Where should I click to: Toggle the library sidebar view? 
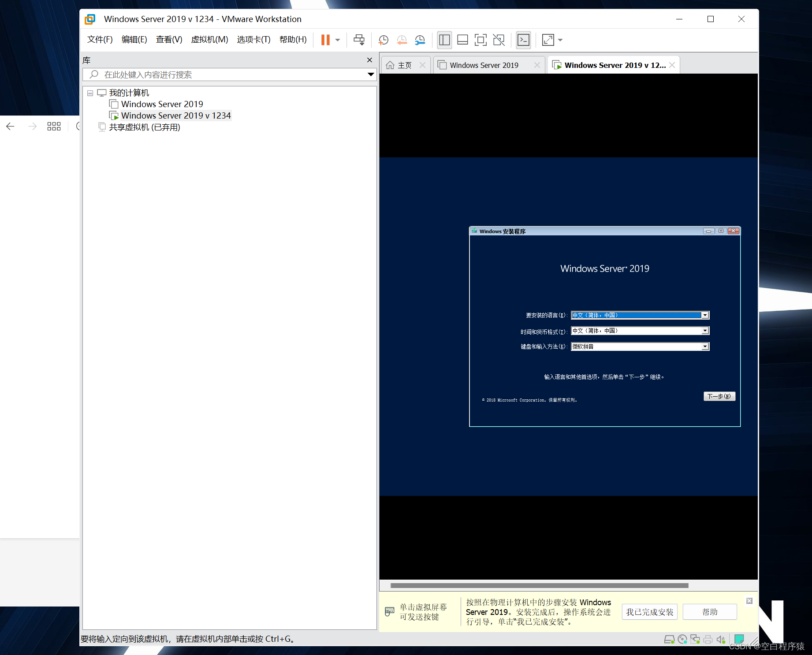click(444, 40)
